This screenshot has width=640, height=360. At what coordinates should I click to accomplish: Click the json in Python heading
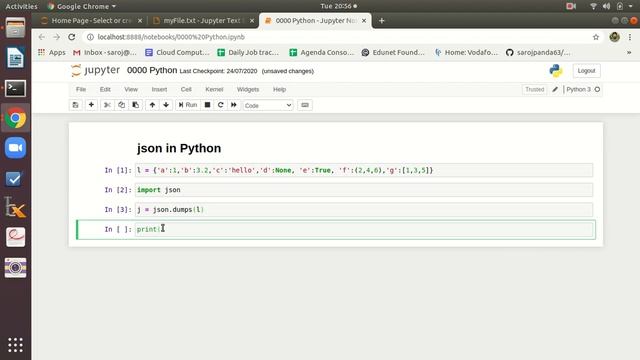(x=179, y=148)
